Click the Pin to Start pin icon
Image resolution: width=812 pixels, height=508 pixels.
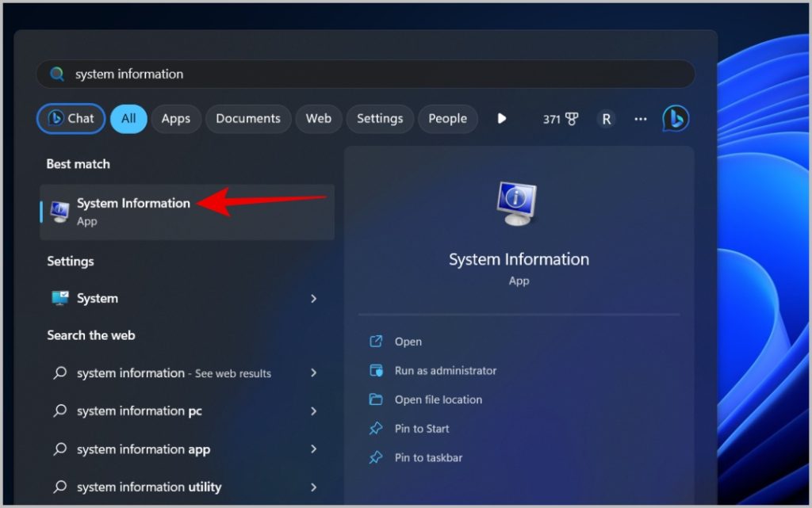[376, 429]
